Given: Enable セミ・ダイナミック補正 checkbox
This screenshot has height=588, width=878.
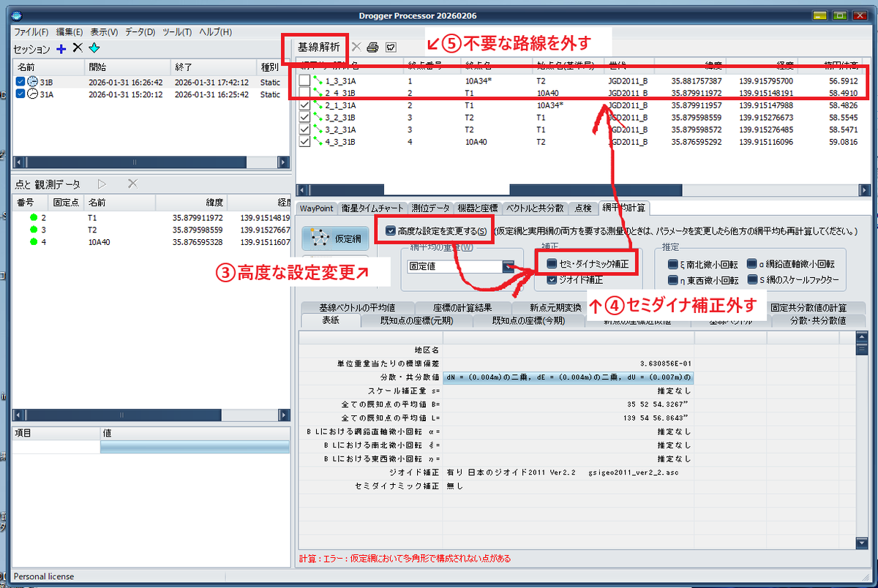Looking at the screenshot, I should coord(551,263).
